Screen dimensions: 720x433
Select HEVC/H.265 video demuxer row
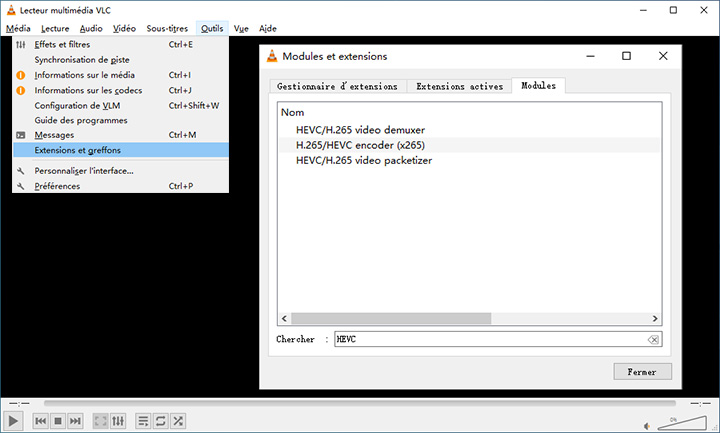pos(469,130)
